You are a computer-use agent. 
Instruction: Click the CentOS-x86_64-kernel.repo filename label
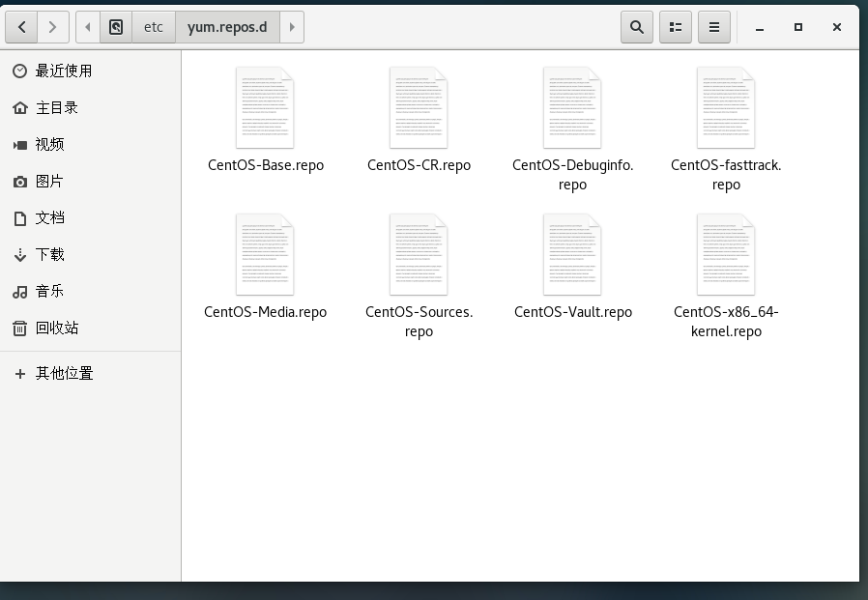726,322
